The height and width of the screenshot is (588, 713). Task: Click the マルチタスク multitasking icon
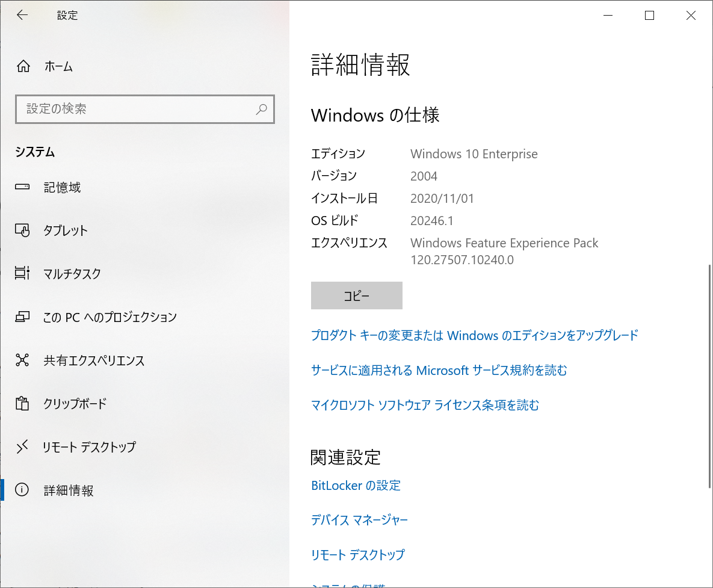pyautogui.click(x=22, y=273)
